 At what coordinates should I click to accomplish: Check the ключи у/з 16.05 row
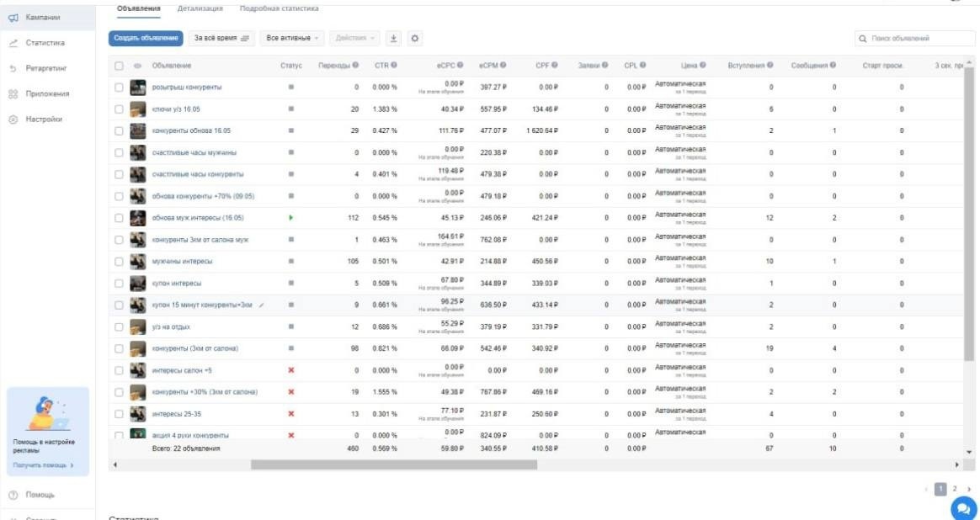(x=119, y=109)
